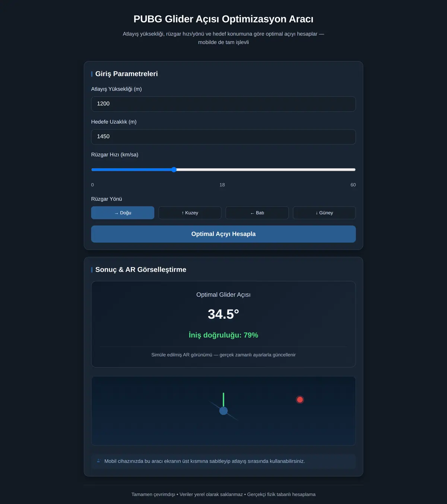The width and height of the screenshot is (447, 504).
Task: Click the Giriş Parametreleri heading
Action: coord(127,74)
